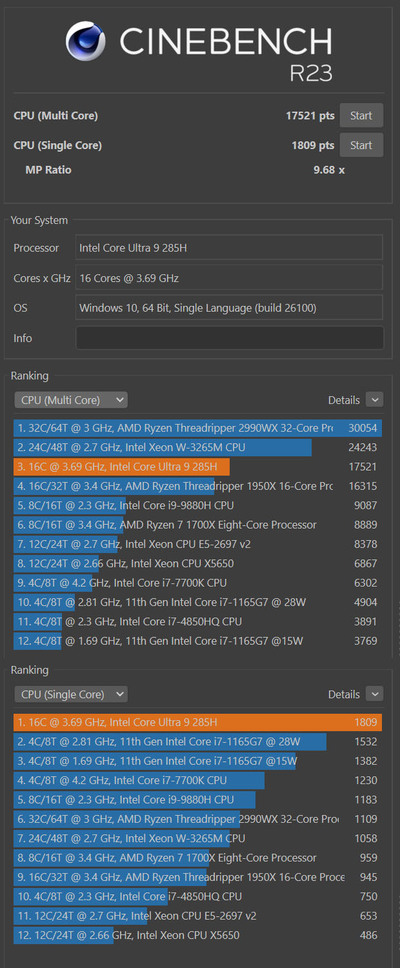Start the CPU Multi Core benchmark
Viewport: 400px width, 968px height.
(x=361, y=115)
